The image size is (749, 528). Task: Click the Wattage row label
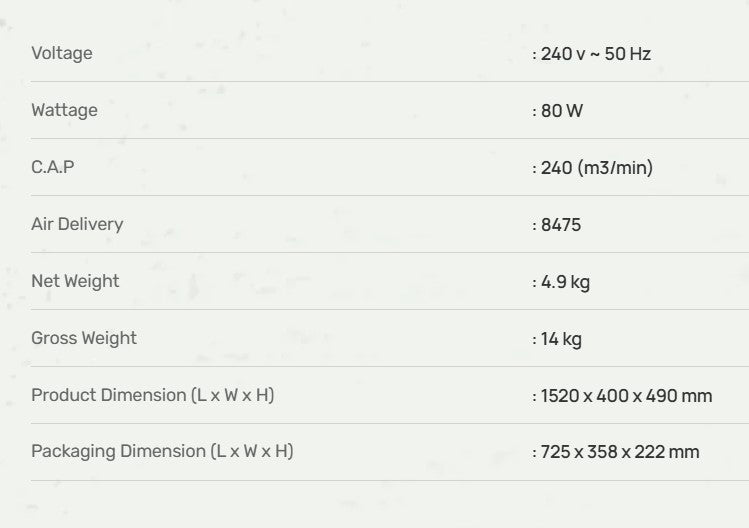(x=64, y=110)
